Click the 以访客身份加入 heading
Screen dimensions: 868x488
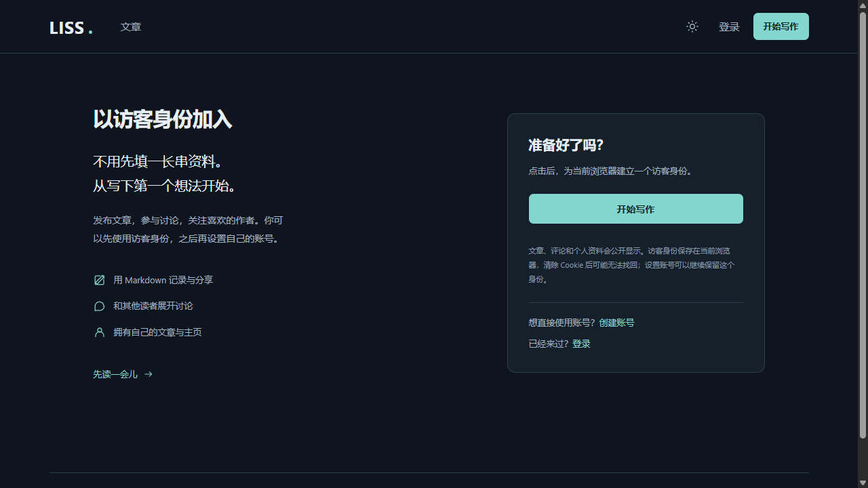tap(163, 119)
